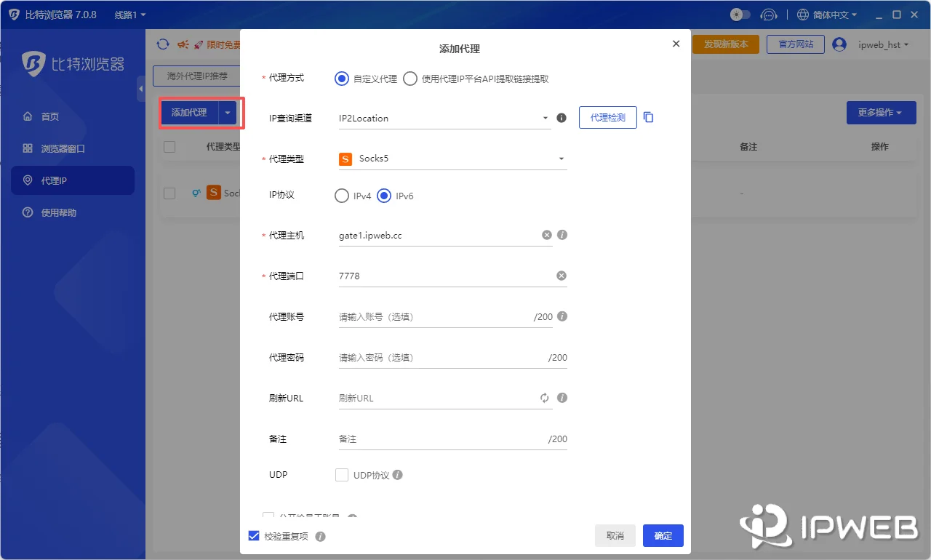Click 确定 to confirm the proxy
Image resolution: width=931 pixels, height=560 pixels.
click(663, 535)
